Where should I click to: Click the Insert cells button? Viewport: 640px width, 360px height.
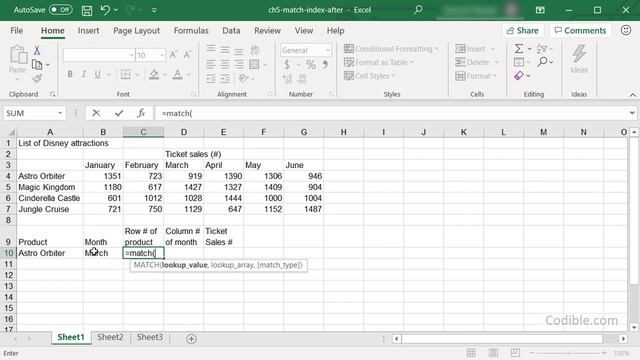click(x=470, y=49)
